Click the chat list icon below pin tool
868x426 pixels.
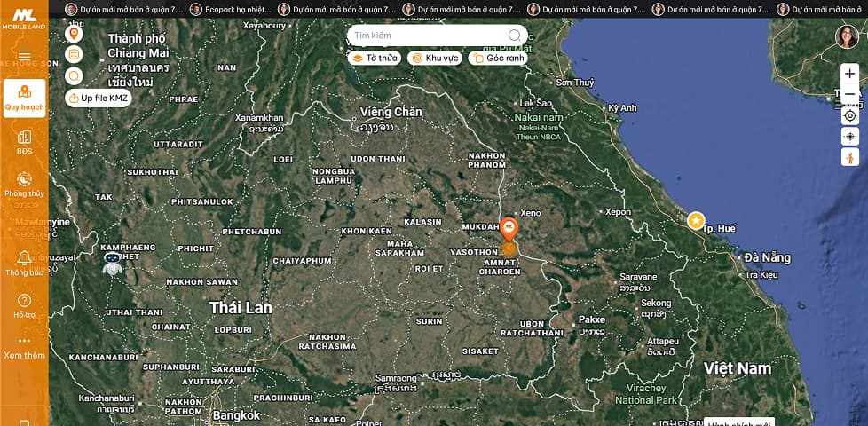pyautogui.click(x=75, y=55)
